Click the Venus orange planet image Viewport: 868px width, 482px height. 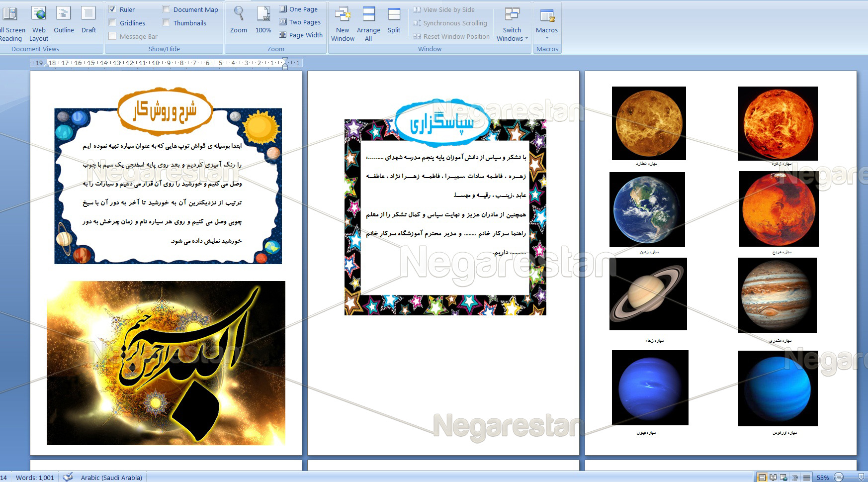(778, 123)
